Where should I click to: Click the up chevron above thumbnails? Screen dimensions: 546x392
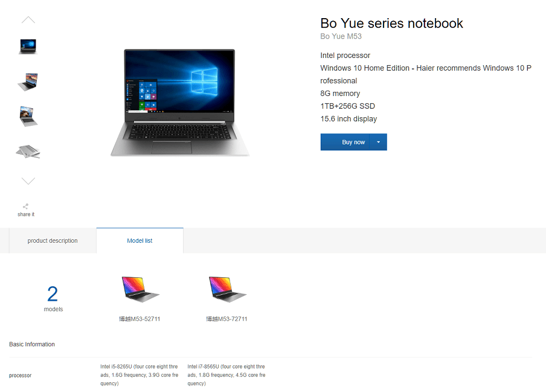(28, 20)
